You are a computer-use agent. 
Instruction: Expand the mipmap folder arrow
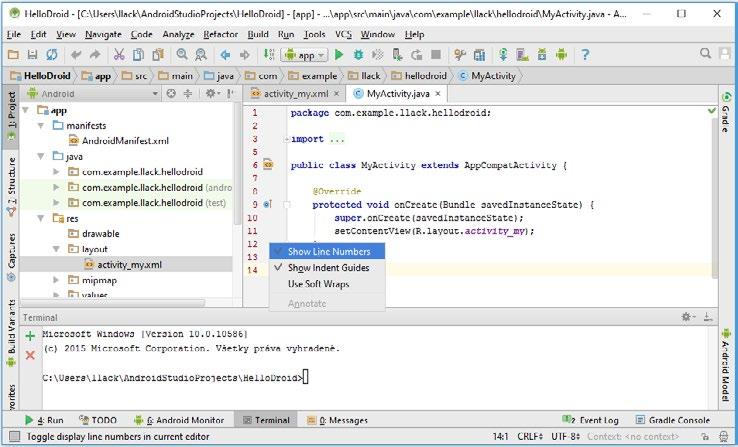tap(56, 280)
